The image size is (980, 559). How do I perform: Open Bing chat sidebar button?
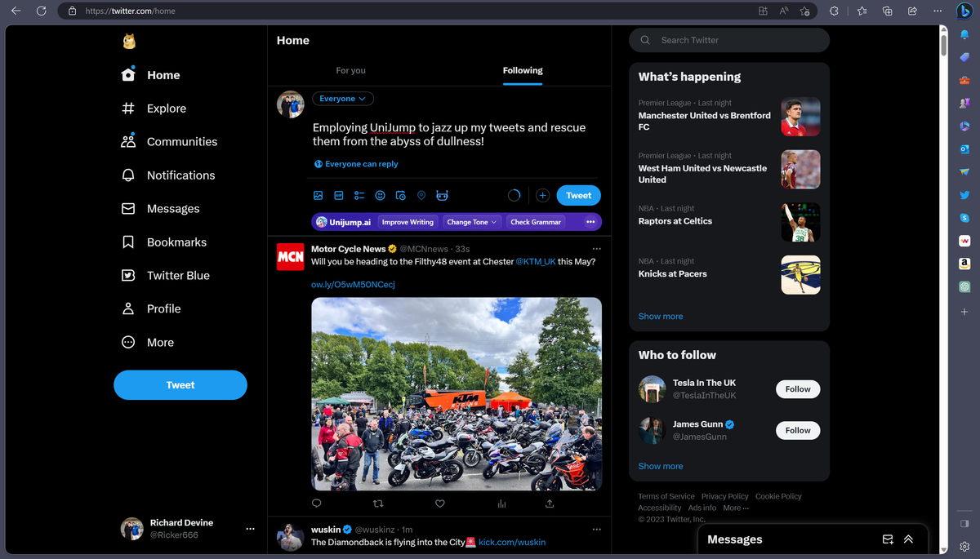964,11
